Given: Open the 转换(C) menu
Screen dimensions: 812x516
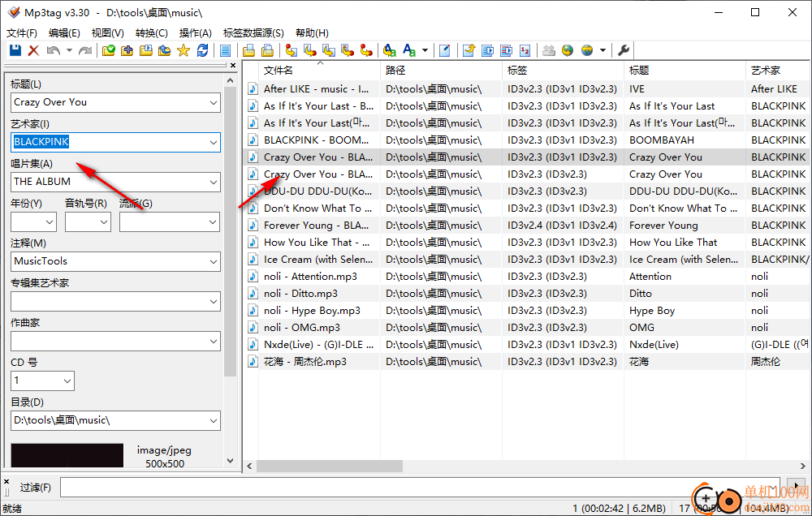Looking at the screenshot, I should pos(152,33).
